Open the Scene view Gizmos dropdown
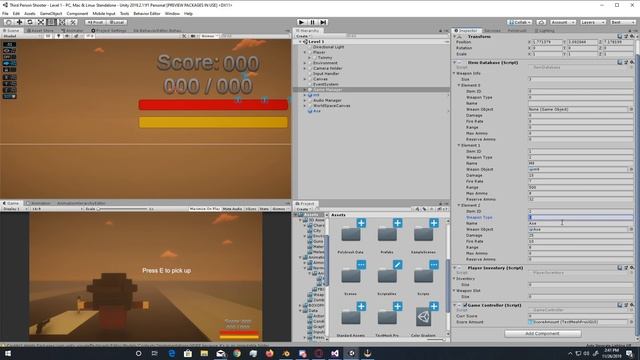 point(210,36)
